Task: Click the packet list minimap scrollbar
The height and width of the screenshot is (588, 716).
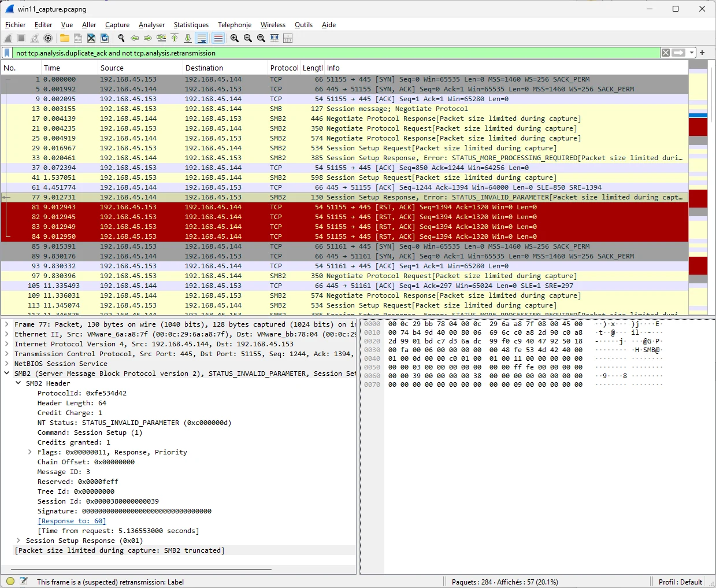Action: click(x=698, y=188)
